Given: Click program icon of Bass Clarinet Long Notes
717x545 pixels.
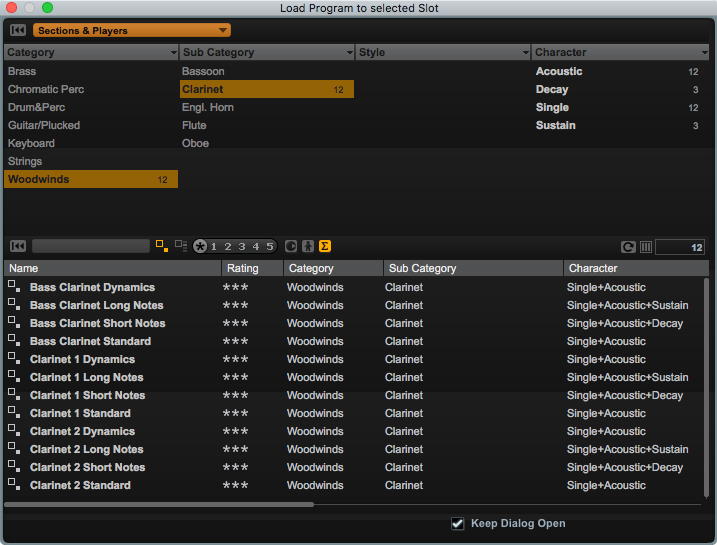Looking at the screenshot, I should coord(14,304).
